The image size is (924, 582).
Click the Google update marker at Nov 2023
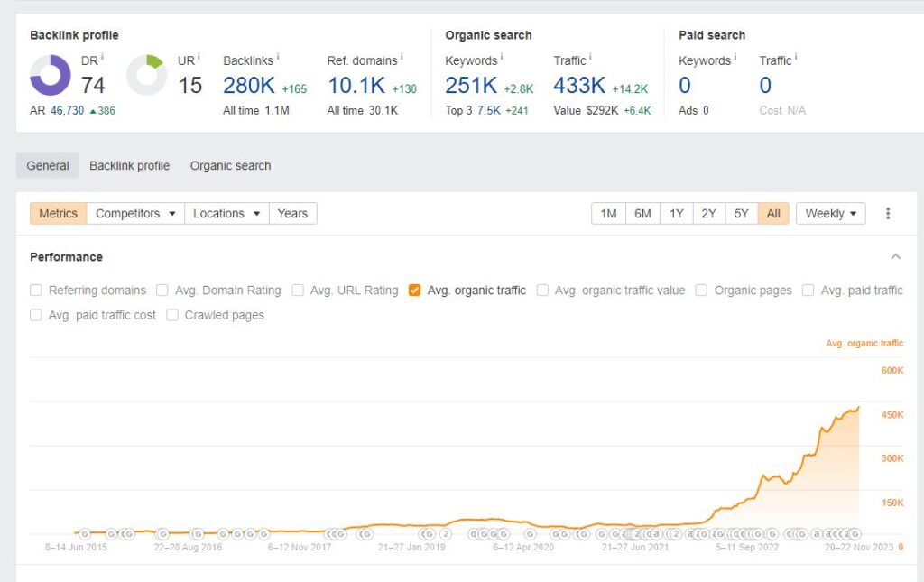(855, 534)
